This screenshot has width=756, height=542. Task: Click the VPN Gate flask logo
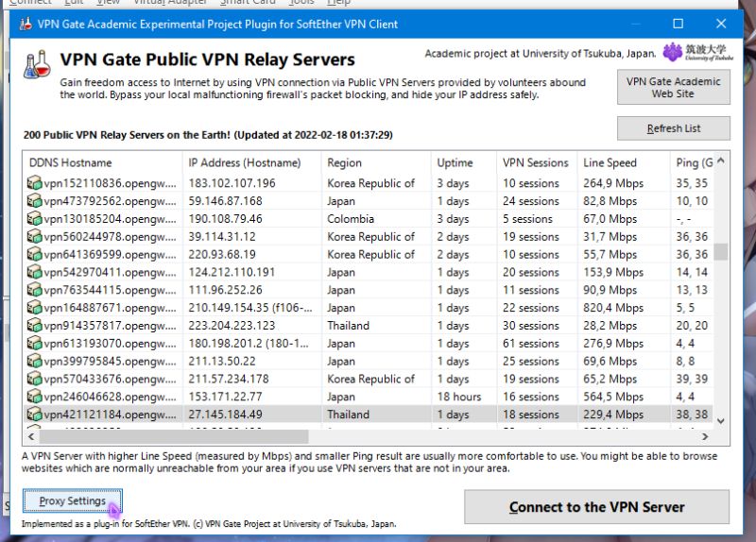click(x=37, y=64)
